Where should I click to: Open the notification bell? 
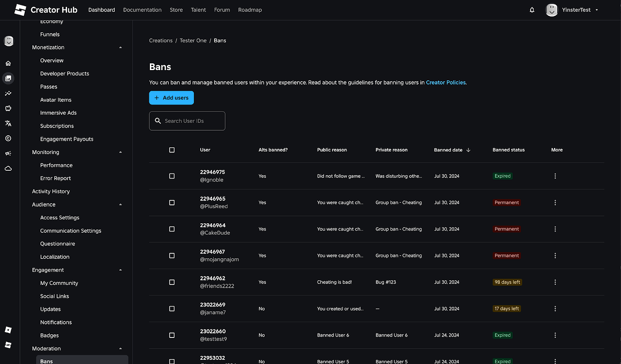[x=532, y=9]
